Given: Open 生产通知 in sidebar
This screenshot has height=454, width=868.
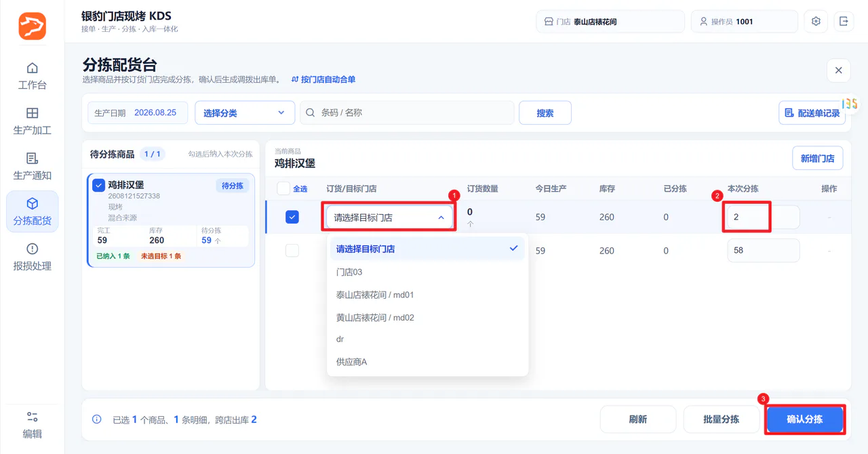Looking at the screenshot, I should point(32,167).
